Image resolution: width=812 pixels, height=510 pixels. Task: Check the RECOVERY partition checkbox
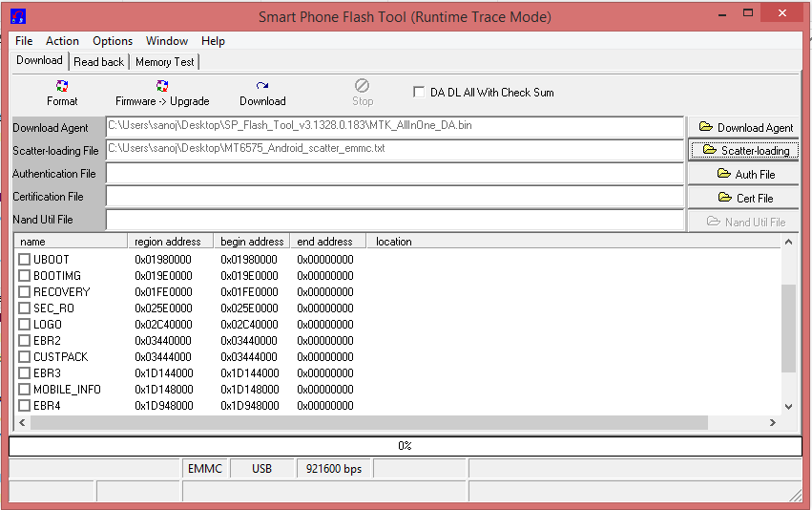(x=24, y=292)
